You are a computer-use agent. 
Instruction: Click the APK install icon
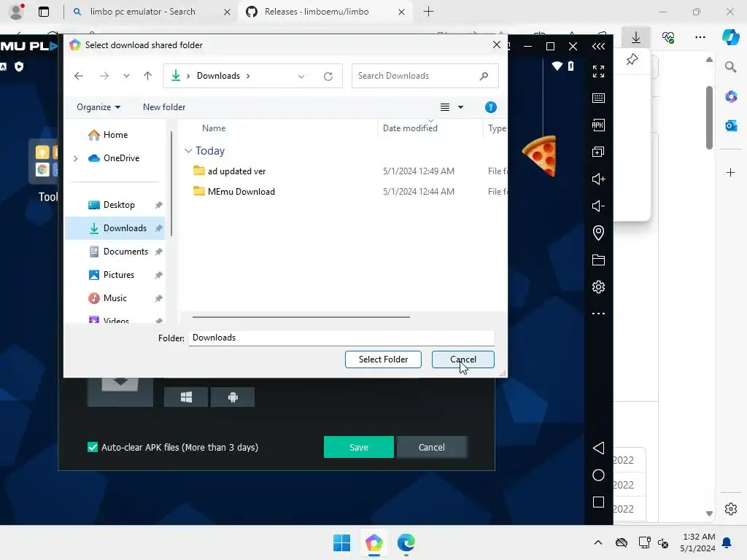point(598,125)
